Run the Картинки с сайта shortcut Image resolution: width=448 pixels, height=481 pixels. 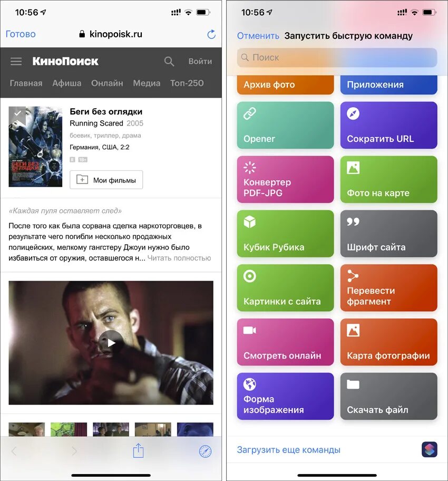(x=285, y=288)
